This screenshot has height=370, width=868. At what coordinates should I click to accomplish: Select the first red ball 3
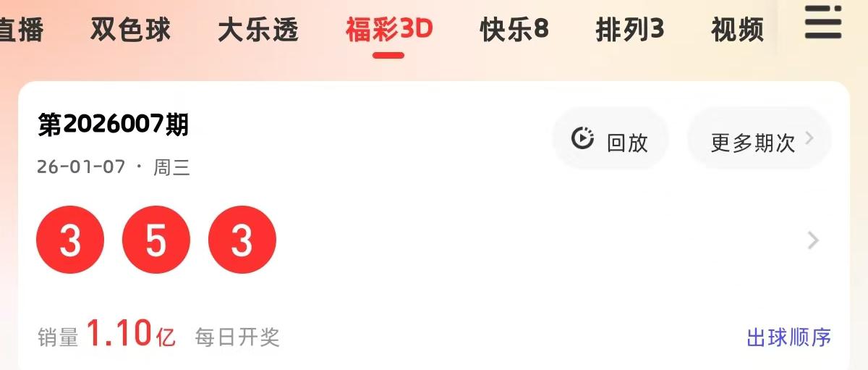(x=70, y=240)
